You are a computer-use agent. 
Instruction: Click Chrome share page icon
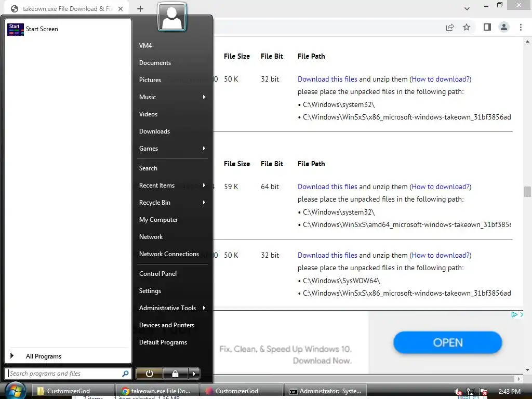pos(450,27)
